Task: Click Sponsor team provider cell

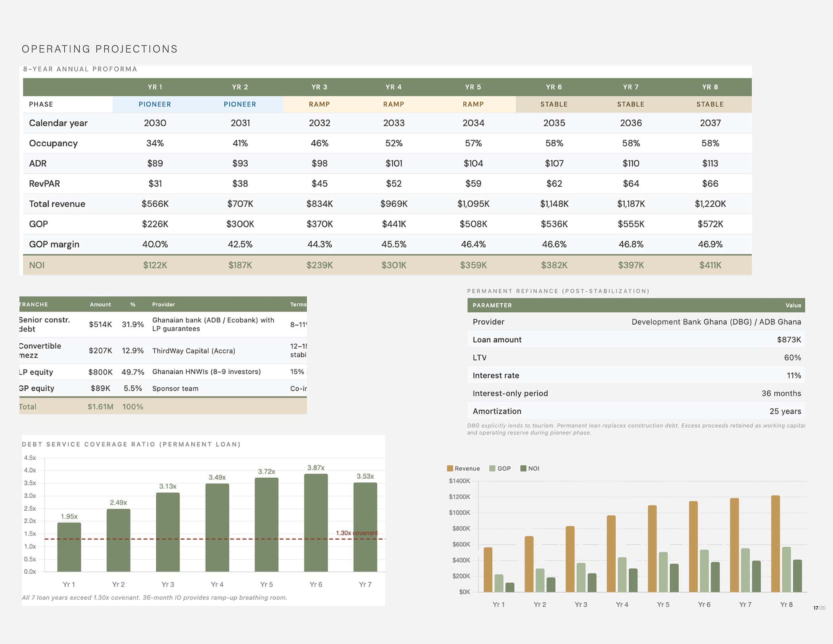Action: click(x=175, y=388)
